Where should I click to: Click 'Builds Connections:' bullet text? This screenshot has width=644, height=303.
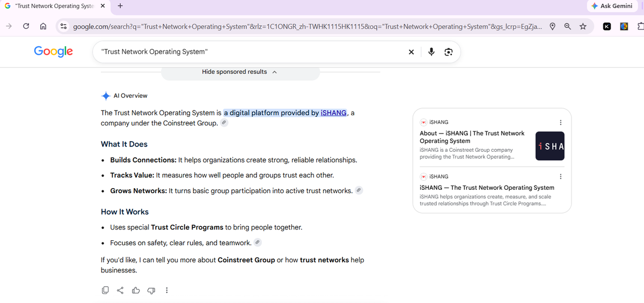point(142,160)
